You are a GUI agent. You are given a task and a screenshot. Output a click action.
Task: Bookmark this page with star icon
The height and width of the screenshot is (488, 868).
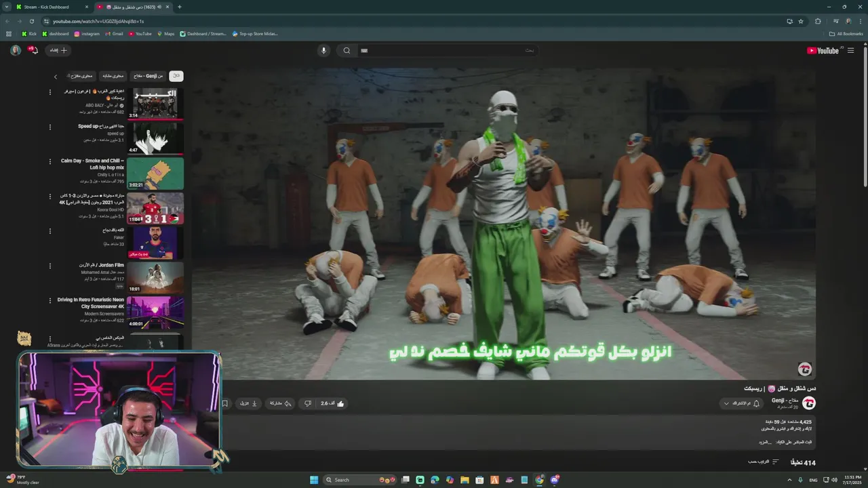point(801,21)
